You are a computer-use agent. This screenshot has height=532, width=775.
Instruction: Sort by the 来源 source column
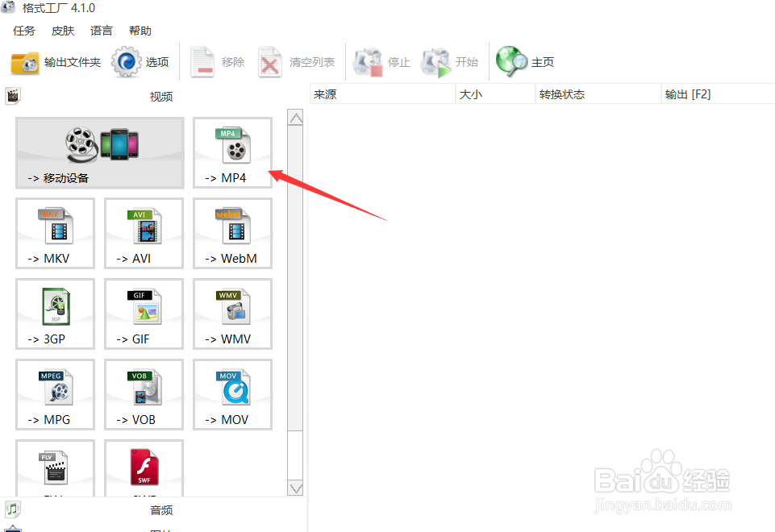(382, 94)
